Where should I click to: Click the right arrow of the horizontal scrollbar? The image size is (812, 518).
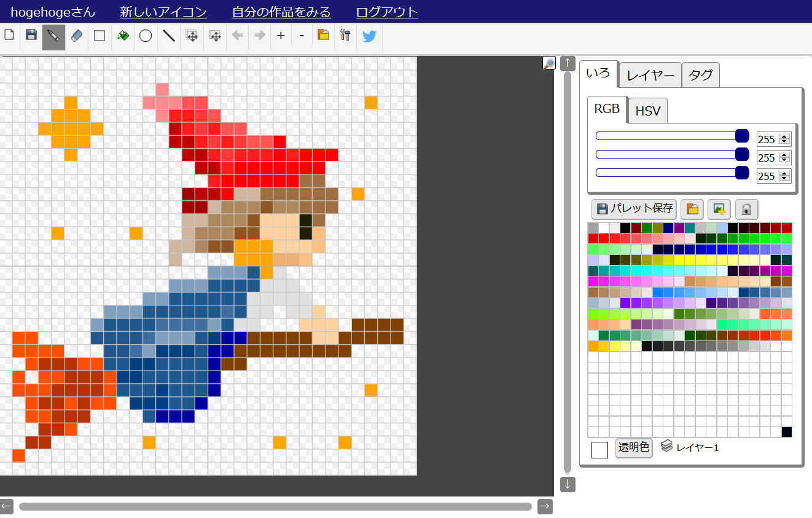point(545,506)
